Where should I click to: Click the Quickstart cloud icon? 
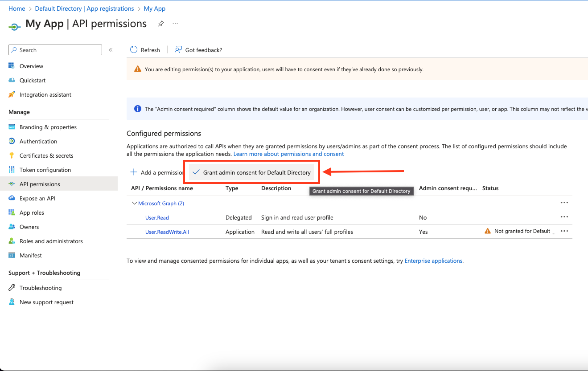point(12,80)
